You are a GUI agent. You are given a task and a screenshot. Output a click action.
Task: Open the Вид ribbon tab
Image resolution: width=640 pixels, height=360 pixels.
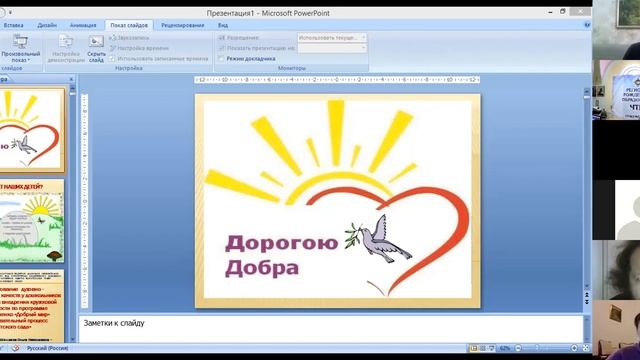[x=223, y=25]
